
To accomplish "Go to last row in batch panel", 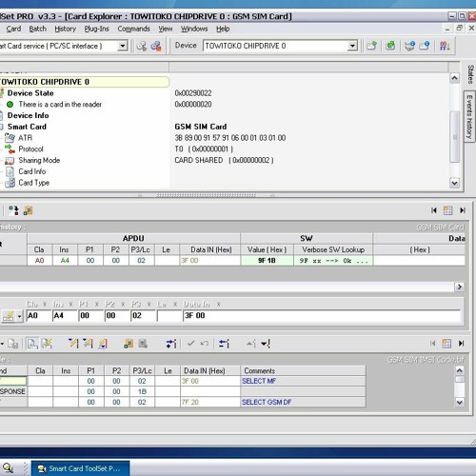I will (461, 344).
